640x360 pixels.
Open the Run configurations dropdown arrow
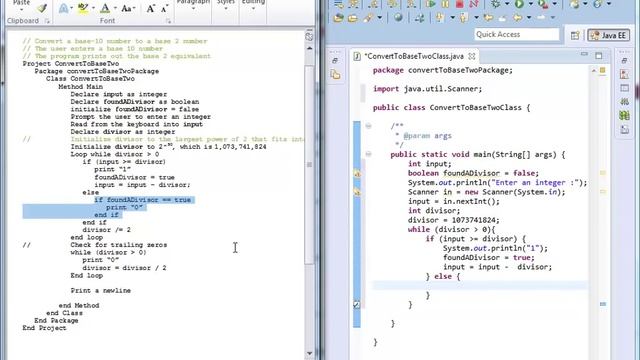pyautogui.click(x=530, y=4)
